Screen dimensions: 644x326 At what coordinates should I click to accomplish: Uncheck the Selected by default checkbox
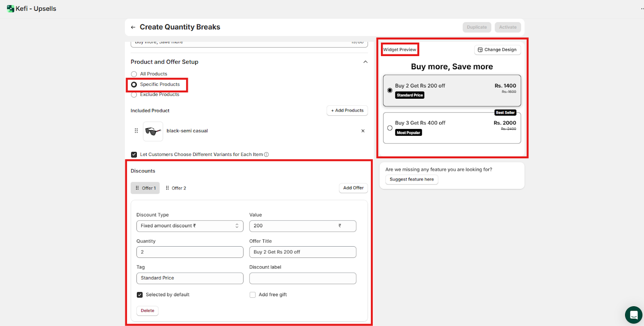click(x=140, y=295)
